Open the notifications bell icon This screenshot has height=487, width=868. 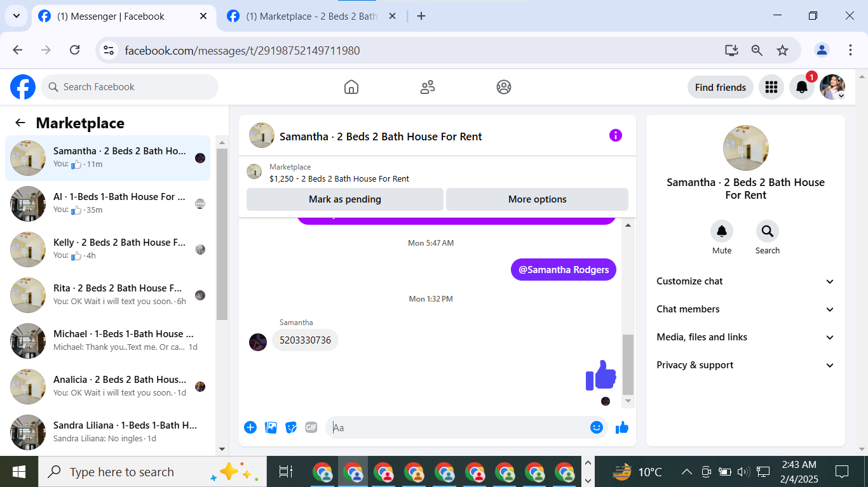(802, 87)
